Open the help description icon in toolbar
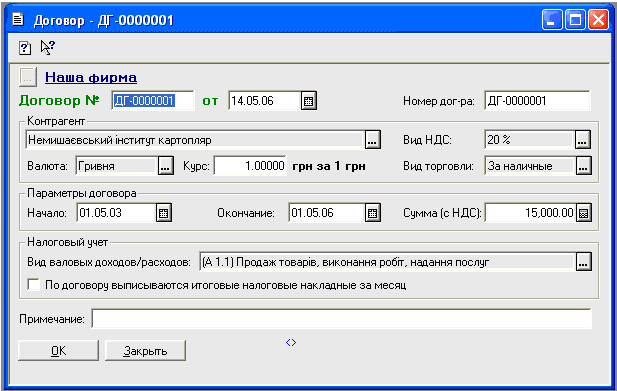617x391 pixels. 25,48
